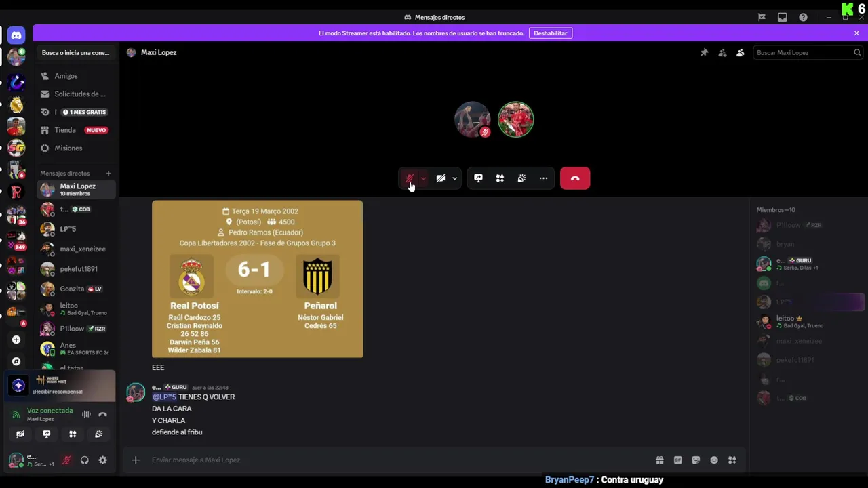Screen dimensions: 868x488
Task: Turn on camera in the voice panel
Action: (x=20, y=434)
